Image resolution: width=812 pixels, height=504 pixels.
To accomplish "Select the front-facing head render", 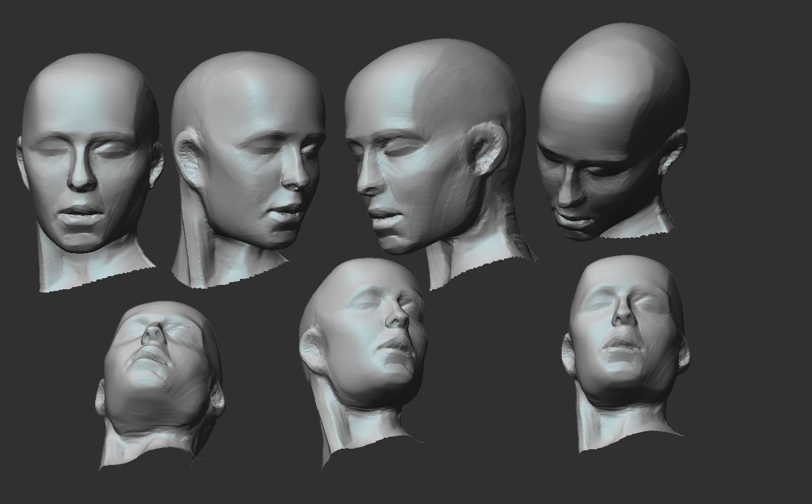I will 92,173.
